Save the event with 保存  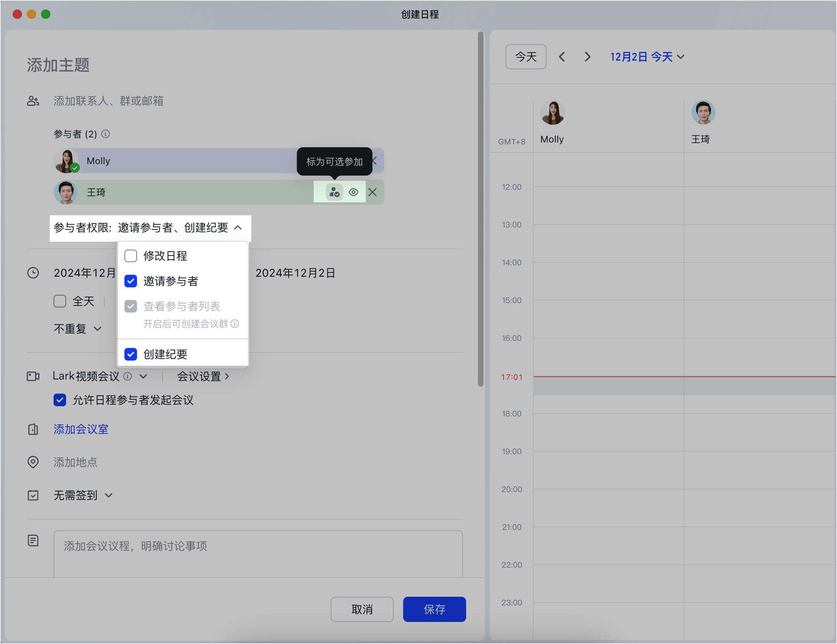[x=435, y=609]
